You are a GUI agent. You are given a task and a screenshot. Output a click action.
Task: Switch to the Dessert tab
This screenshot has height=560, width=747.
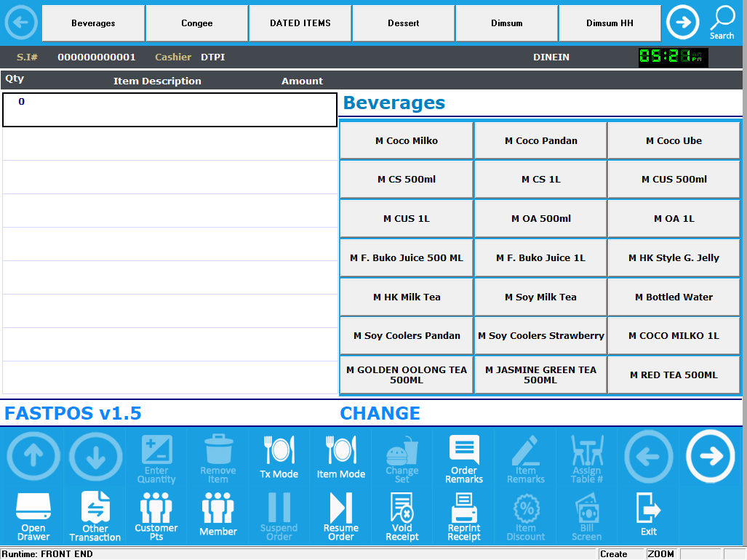pos(403,23)
